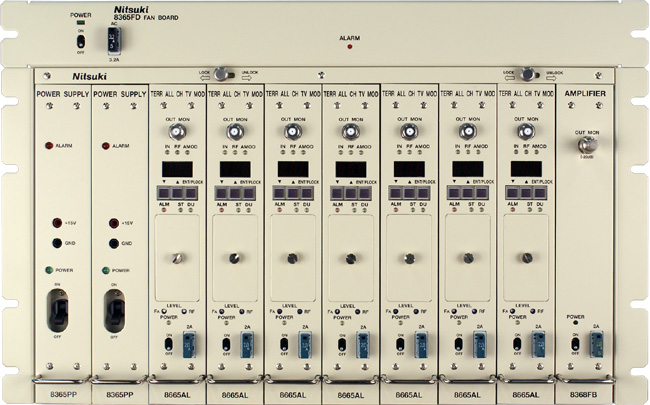The width and height of the screenshot is (650, 405).
Task: Turn the right LOCK/UNLOCK knob on the Nitsuki rail
Action: [x=528, y=74]
